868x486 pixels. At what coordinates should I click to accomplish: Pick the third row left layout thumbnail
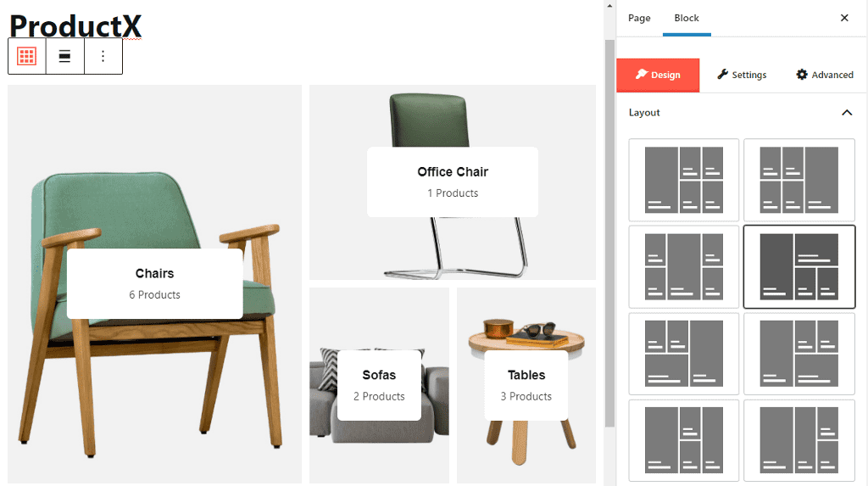coord(683,353)
